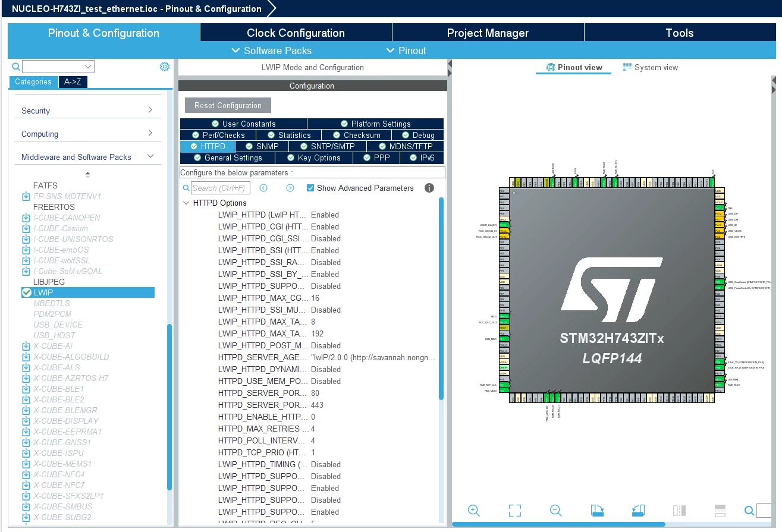
Task: Open the Platform Settings tab
Action: (x=375, y=124)
